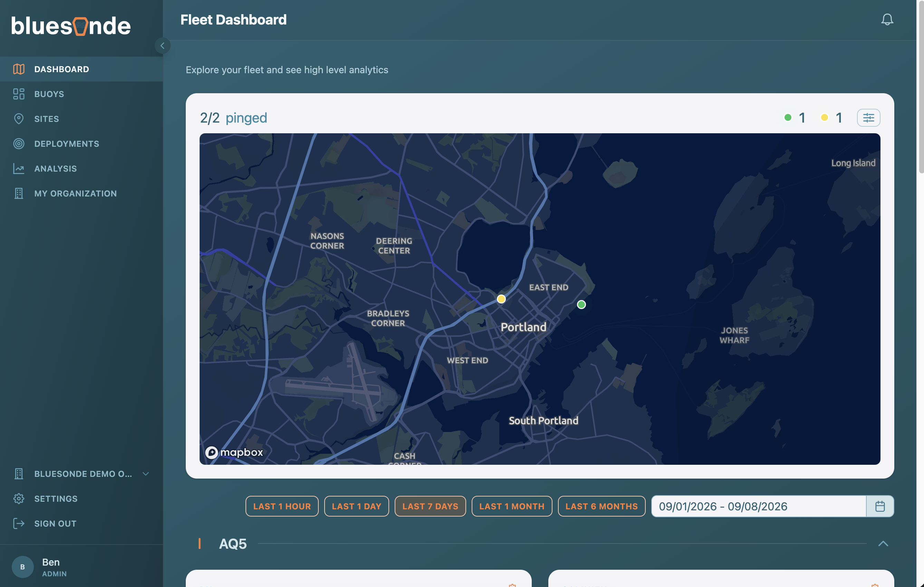The width and height of the screenshot is (924, 587).
Task: Select LAST 1 HOUR range
Action: click(282, 507)
